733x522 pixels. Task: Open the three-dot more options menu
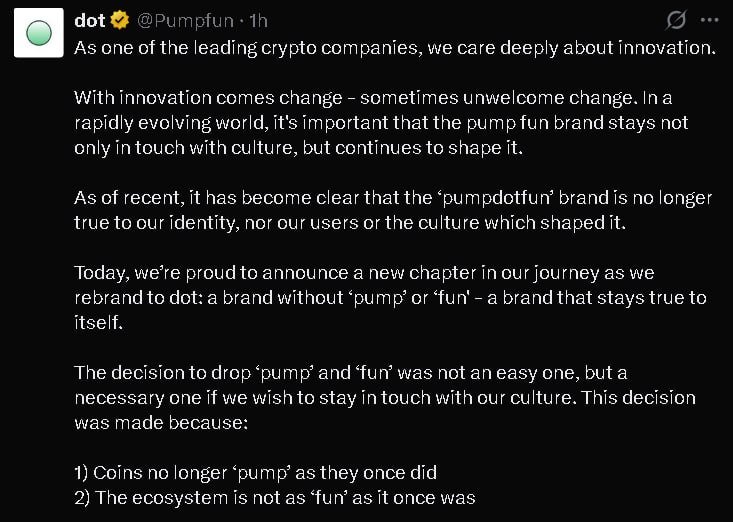coord(708,20)
